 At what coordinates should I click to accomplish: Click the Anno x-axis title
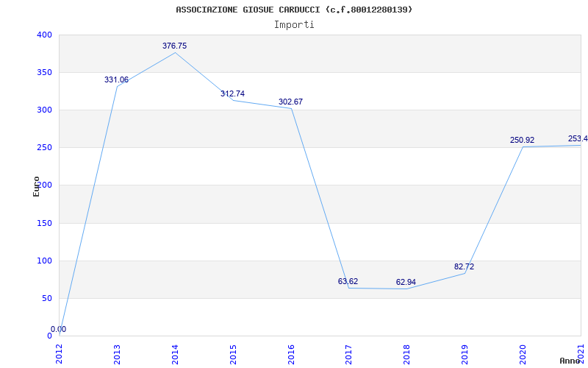click(x=570, y=361)
